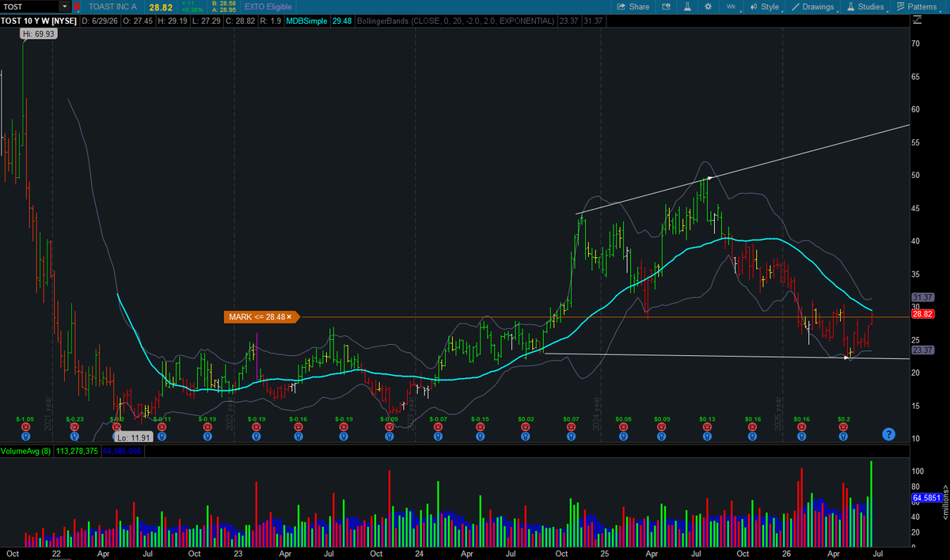Click the D: 6/29/26 date readout
The image size is (950, 560).
tap(99, 21)
